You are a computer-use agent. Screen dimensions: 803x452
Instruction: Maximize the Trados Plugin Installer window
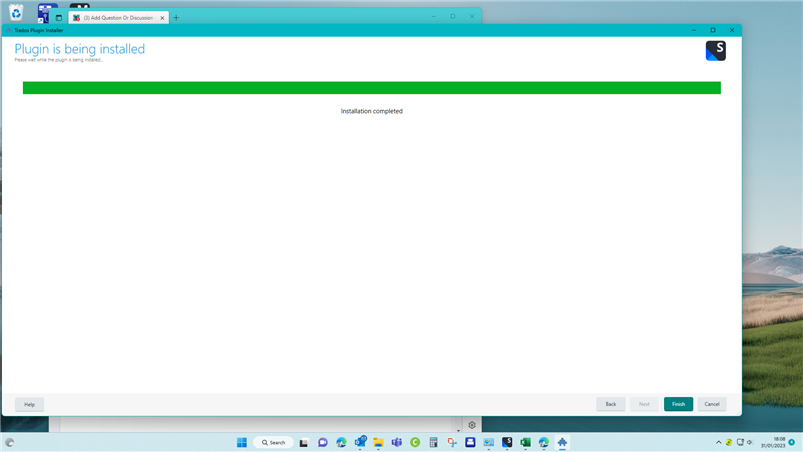713,30
